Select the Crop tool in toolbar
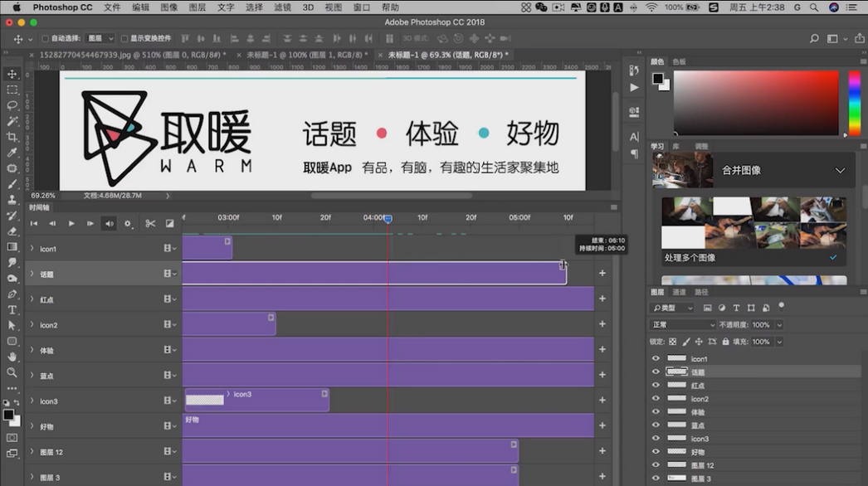Screen dimensions: 868x486 pos(12,137)
